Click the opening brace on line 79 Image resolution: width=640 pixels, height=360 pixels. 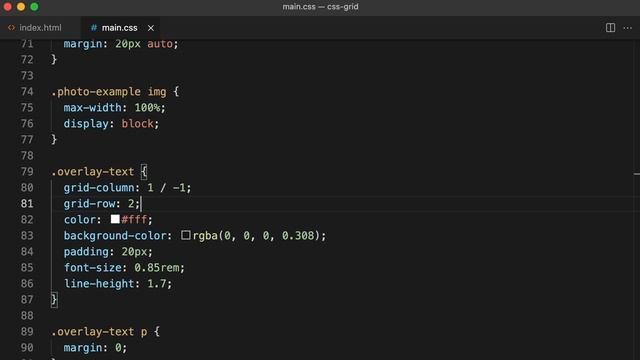click(144, 172)
